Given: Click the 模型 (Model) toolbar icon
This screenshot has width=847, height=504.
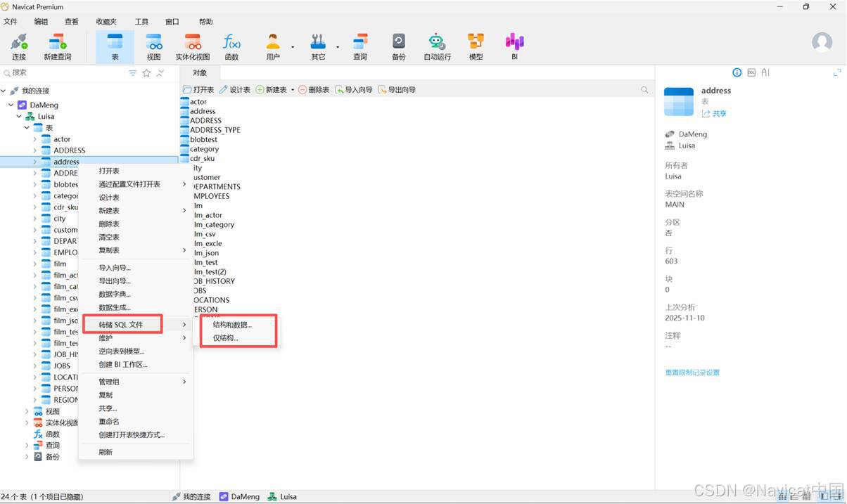Looking at the screenshot, I should pyautogui.click(x=476, y=47).
